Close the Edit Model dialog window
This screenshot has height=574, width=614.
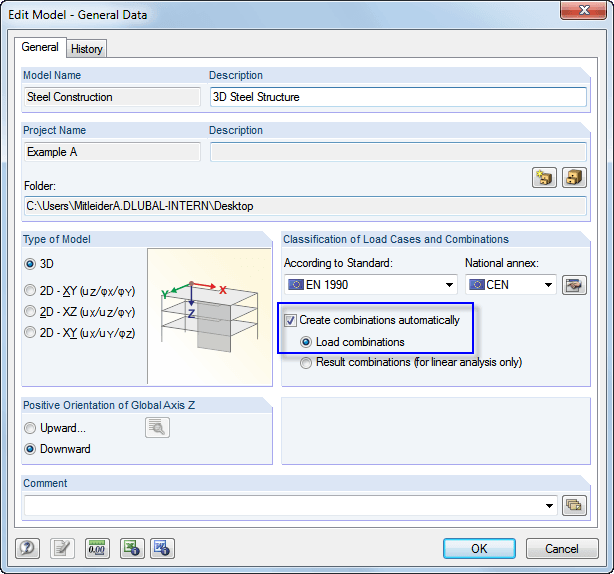click(583, 10)
